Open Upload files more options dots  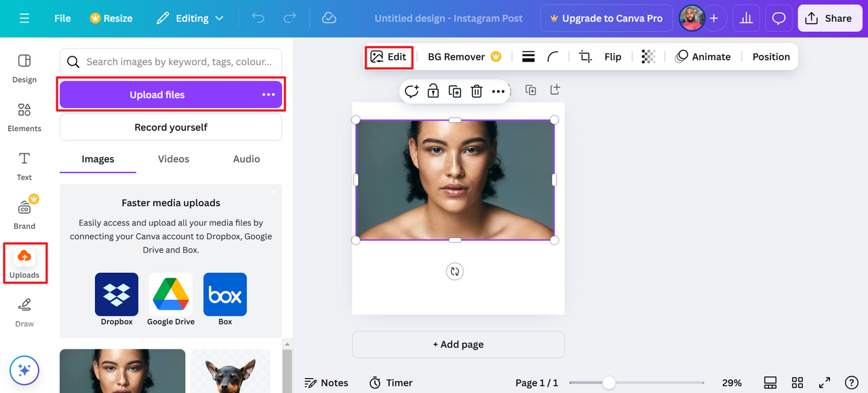click(269, 95)
